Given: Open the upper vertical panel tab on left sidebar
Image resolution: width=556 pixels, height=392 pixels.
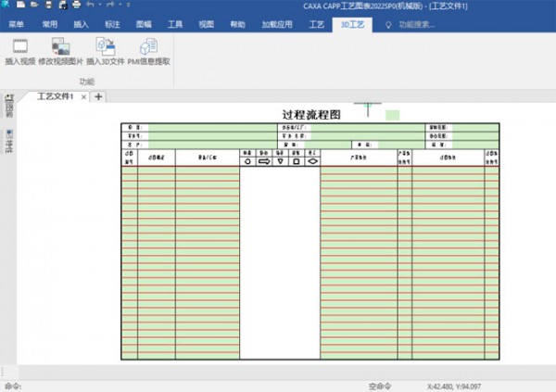Looking at the screenshot, I should point(9,106).
